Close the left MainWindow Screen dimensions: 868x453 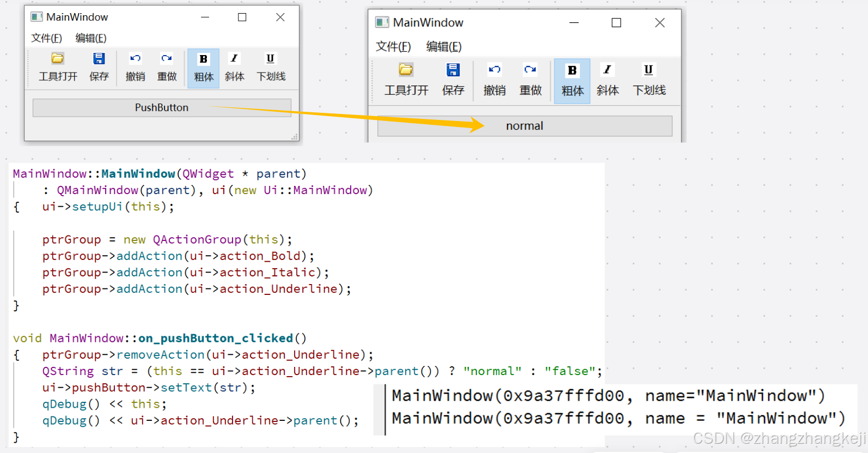280,17
